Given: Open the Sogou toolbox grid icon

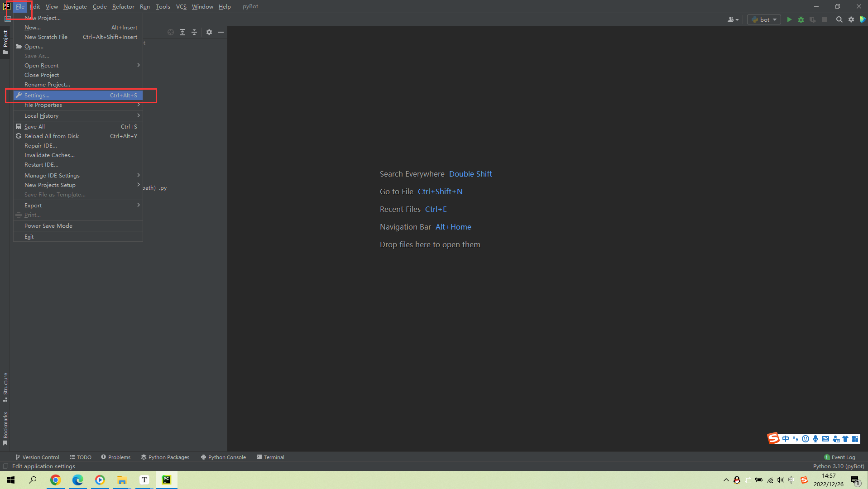Looking at the screenshot, I should point(855,439).
